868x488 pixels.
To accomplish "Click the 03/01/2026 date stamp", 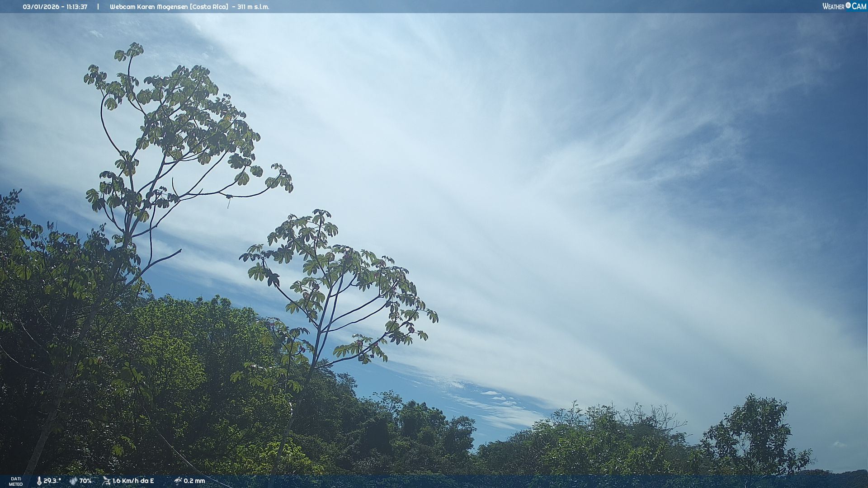I will (x=41, y=7).
